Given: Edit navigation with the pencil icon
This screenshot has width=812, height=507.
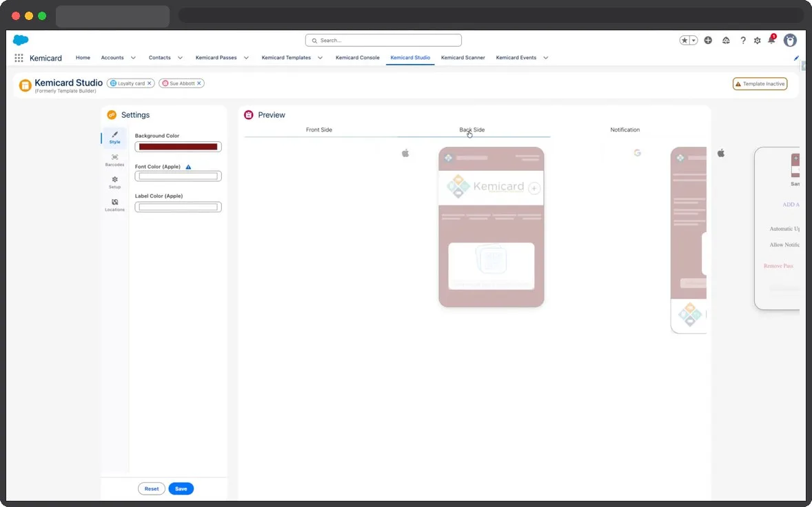Looking at the screenshot, I should point(796,58).
